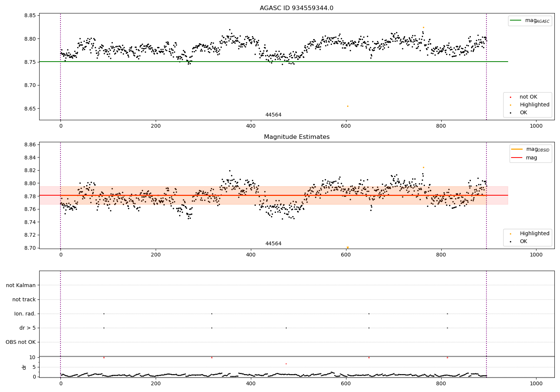
Task: Click the 1000 x-axis tick in bottom plot
Action: 536,383
